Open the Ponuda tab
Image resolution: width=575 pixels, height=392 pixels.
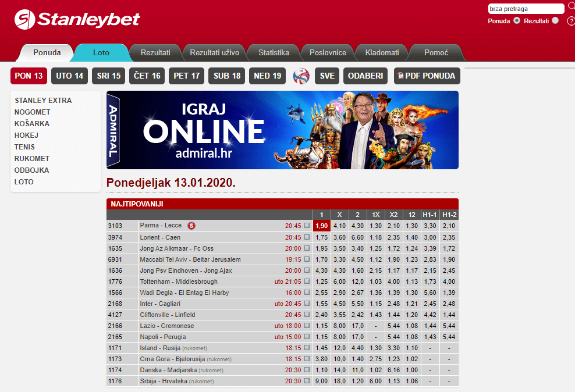tap(47, 53)
